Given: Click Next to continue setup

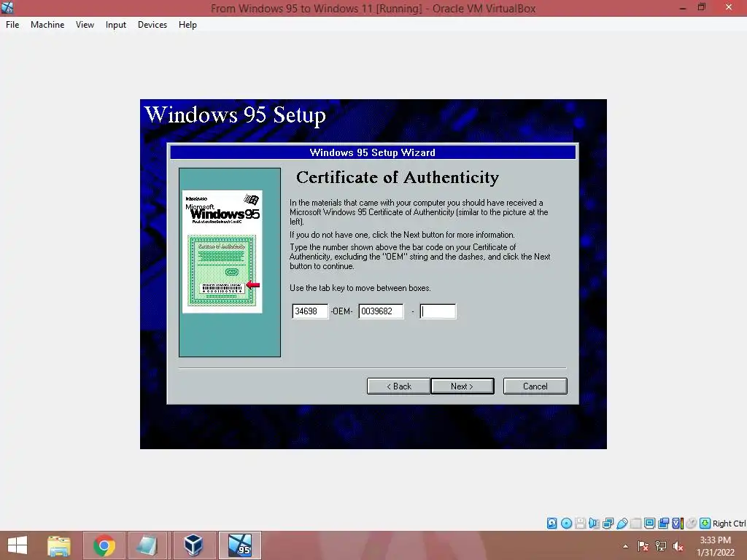Looking at the screenshot, I should (462, 386).
